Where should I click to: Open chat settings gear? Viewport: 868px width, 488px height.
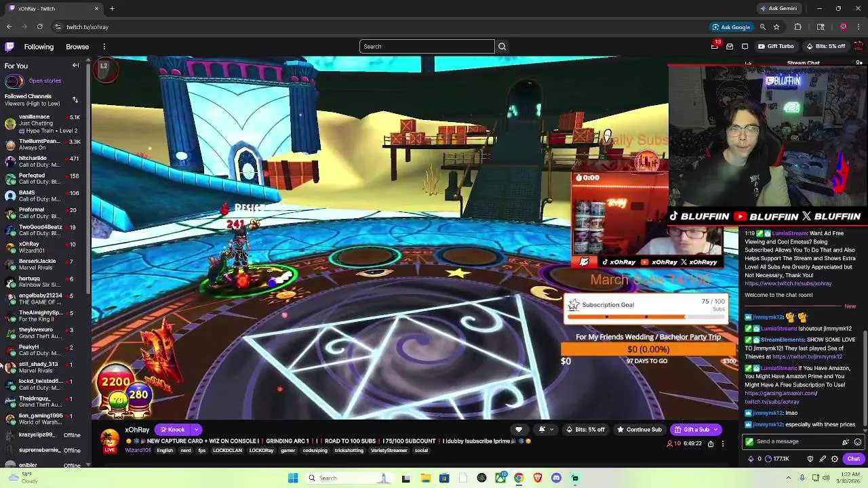pos(835,459)
